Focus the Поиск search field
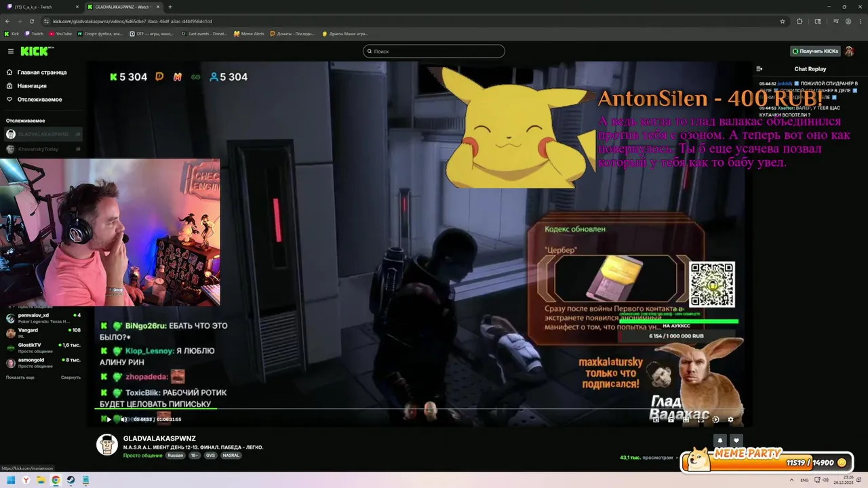Viewport: 868px width, 488px height. click(x=434, y=52)
